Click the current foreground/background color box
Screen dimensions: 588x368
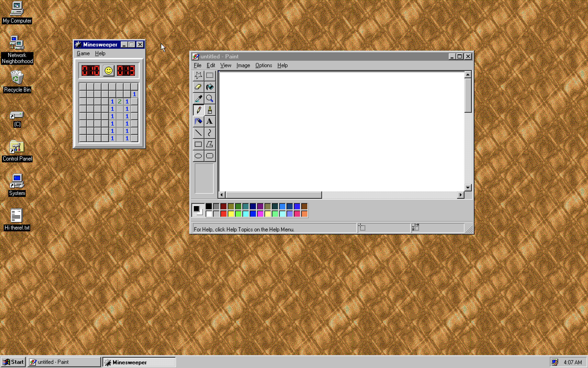[x=198, y=210]
